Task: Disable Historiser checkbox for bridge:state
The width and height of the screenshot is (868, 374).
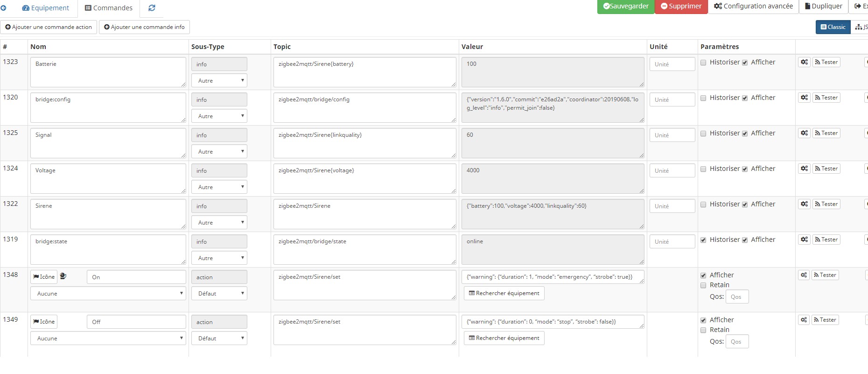Action: pyautogui.click(x=703, y=240)
